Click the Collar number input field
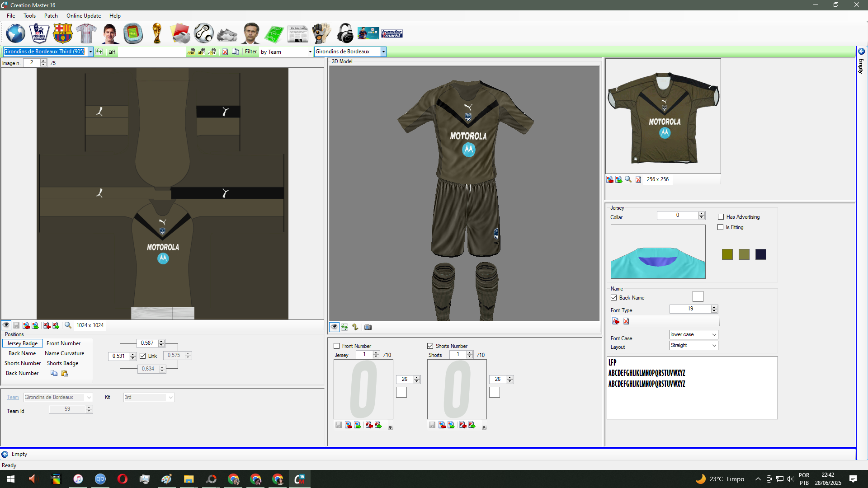The height and width of the screenshot is (488, 868). pos(678,216)
